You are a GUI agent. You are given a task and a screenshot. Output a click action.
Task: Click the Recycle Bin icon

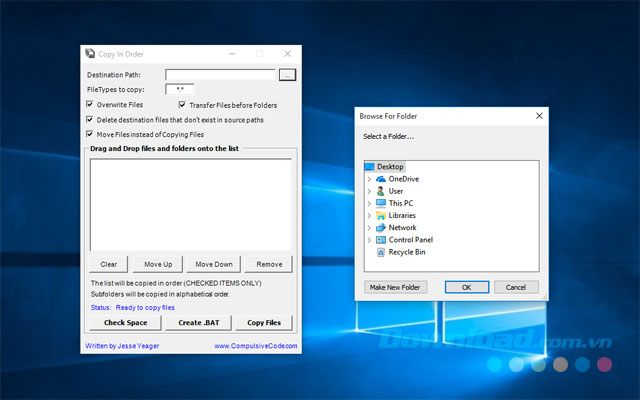[381, 252]
